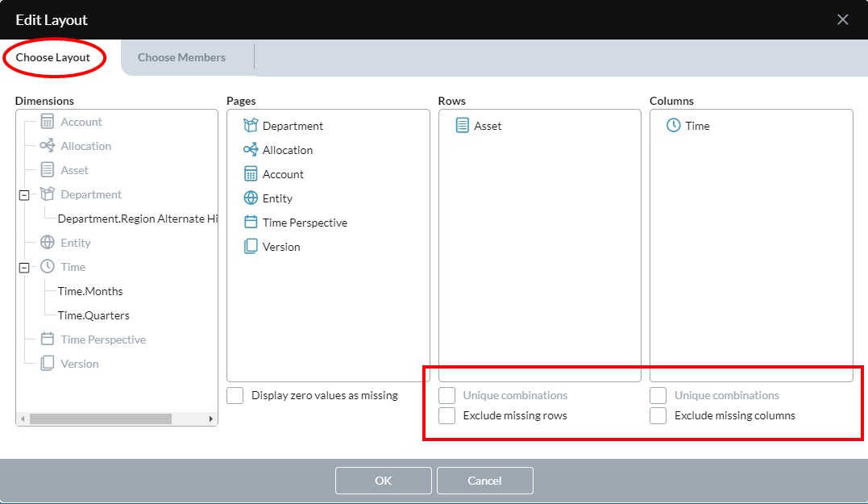Click the Asset list icon in Dimensions
This screenshot has height=504, width=868.
click(x=48, y=170)
